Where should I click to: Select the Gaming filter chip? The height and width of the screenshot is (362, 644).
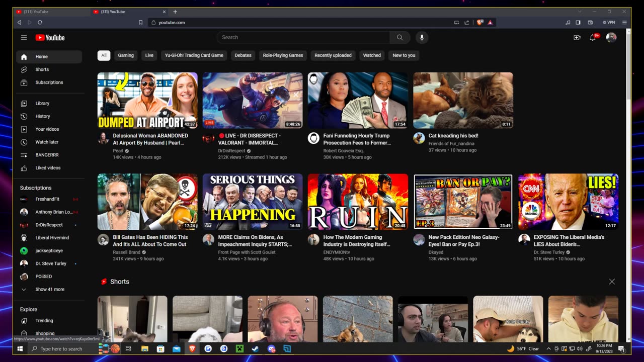coord(126,55)
